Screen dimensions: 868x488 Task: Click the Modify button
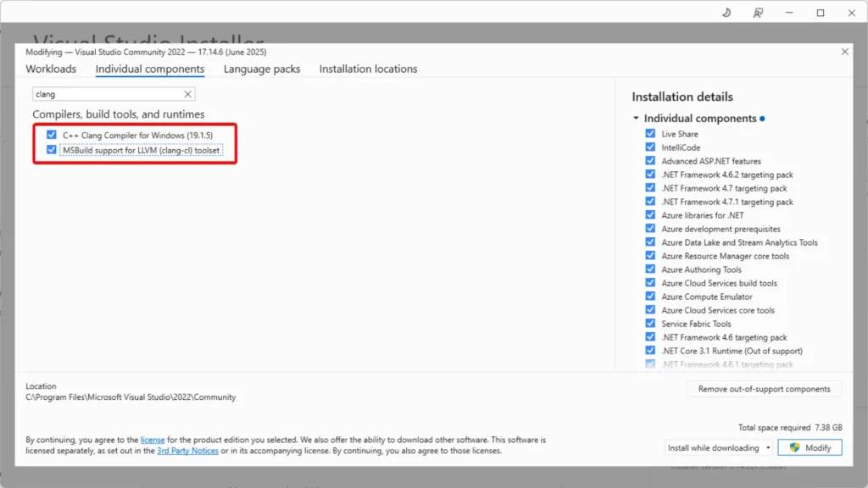click(x=810, y=447)
